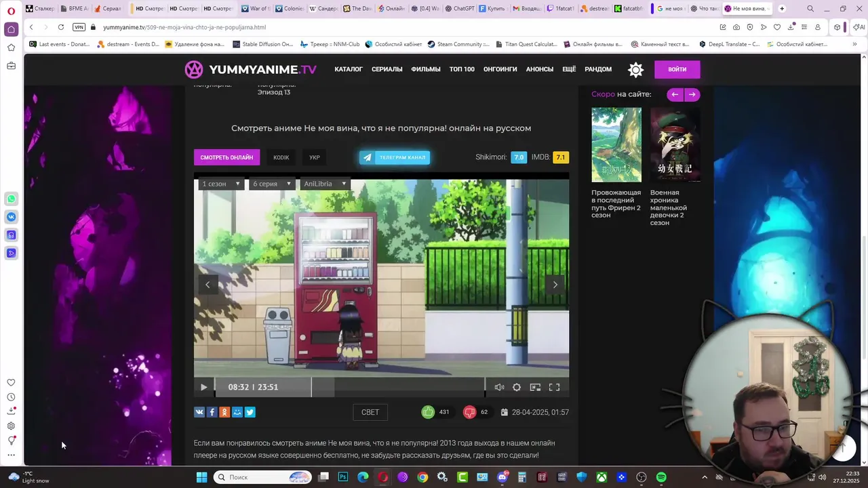Image resolution: width=868 pixels, height=488 pixels.
Task: Open new browser tab plus button
Action: coord(782,9)
